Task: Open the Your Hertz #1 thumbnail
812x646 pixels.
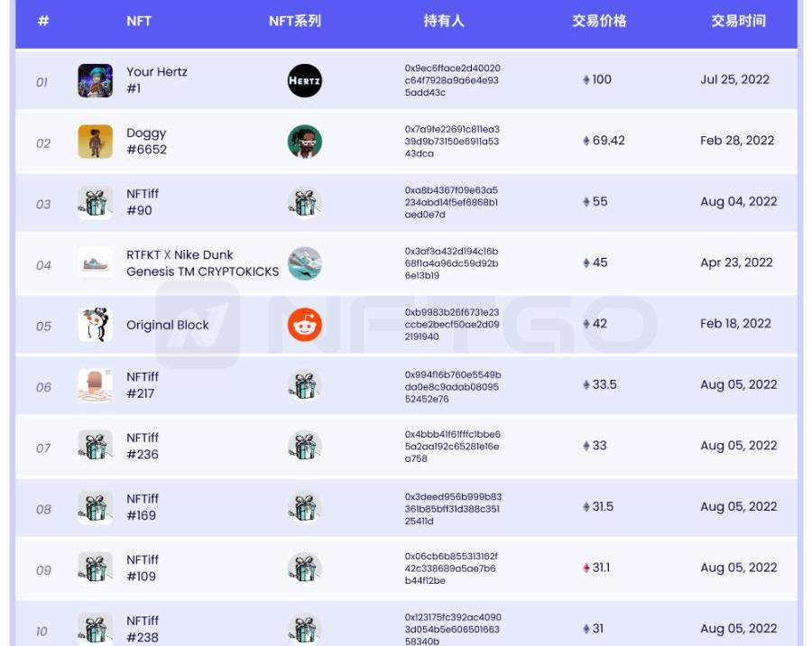Action: click(96, 80)
